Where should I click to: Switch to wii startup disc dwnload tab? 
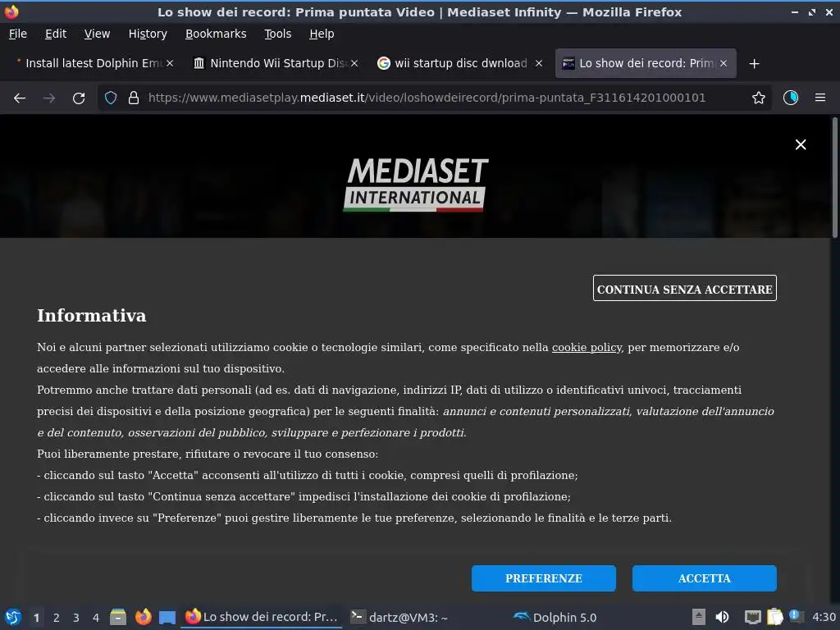click(461, 63)
